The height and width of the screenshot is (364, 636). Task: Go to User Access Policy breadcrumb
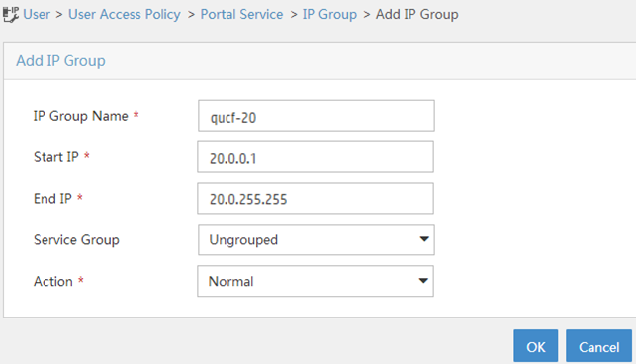[x=124, y=14]
